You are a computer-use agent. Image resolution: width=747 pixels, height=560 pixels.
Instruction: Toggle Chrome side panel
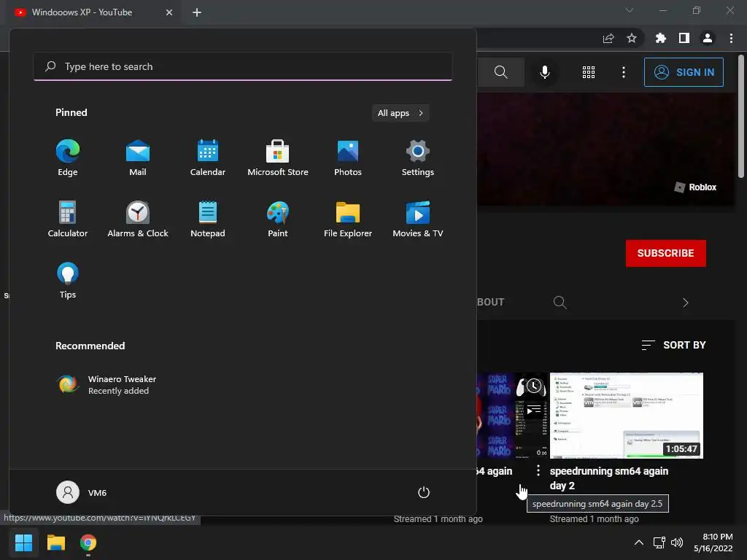pyautogui.click(x=684, y=38)
